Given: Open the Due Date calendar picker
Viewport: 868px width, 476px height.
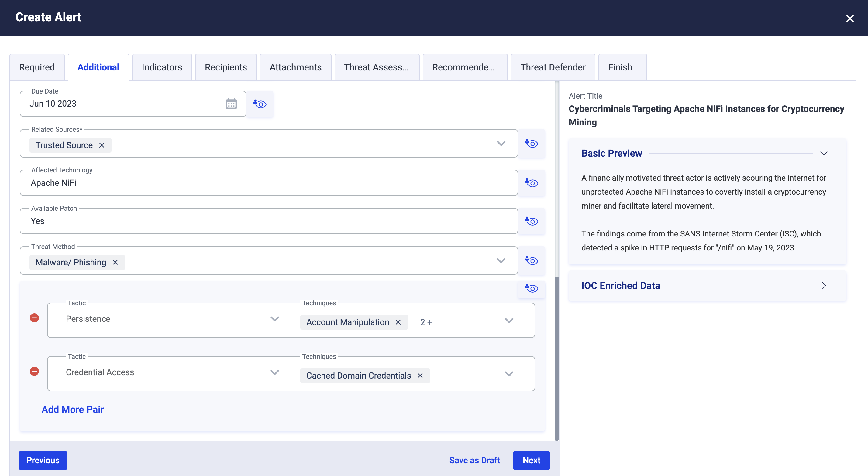Looking at the screenshot, I should point(231,104).
